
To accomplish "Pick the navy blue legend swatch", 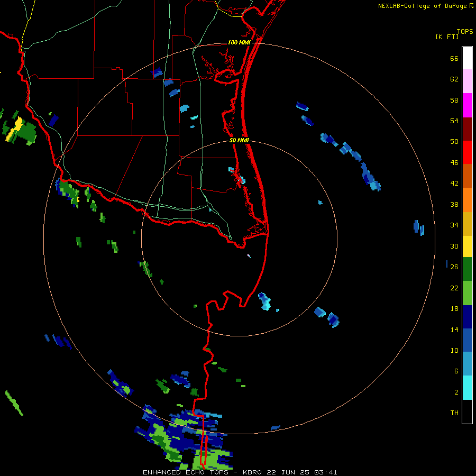I will [x=467, y=317].
